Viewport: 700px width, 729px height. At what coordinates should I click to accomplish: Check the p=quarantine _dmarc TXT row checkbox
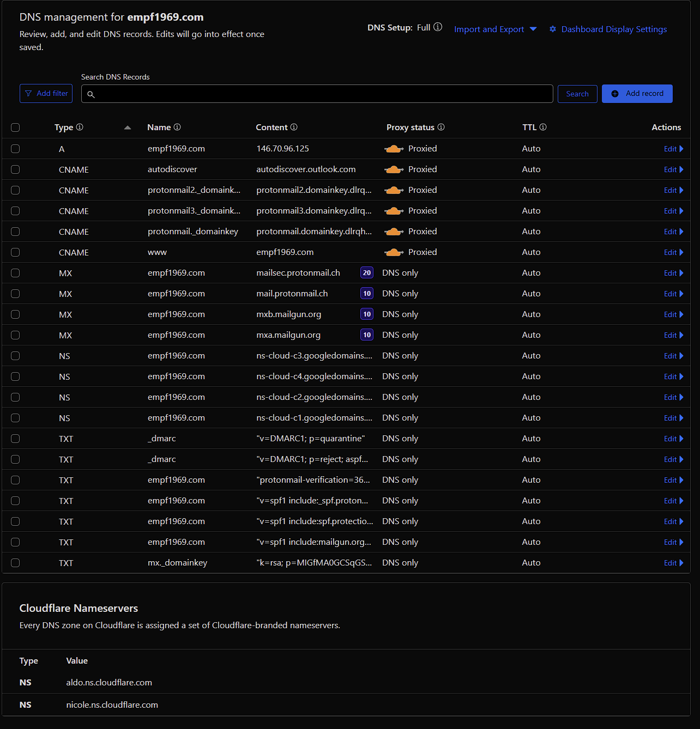pyautogui.click(x=15, y=439)
